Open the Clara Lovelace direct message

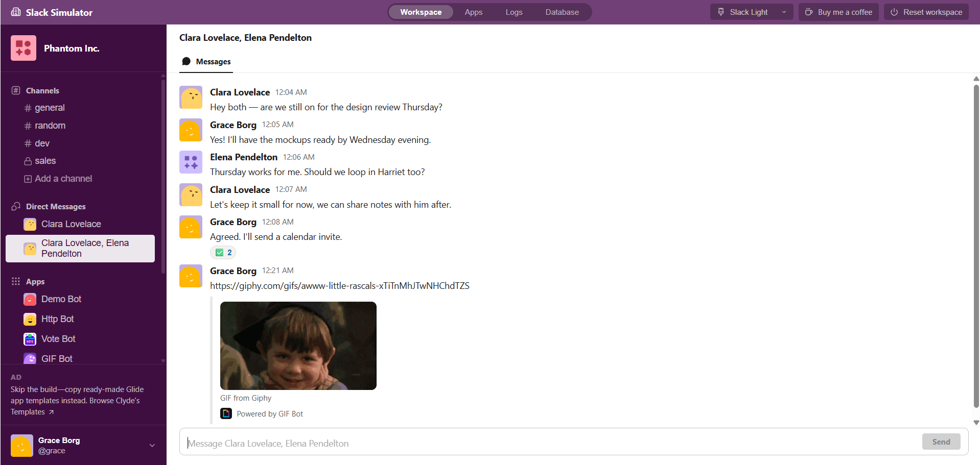click(71, 224)
